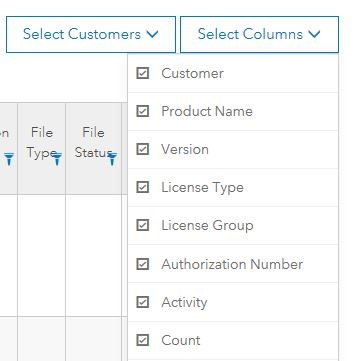Open the Select Customers dropdown
This screenshot has height=361, width=364.
tap(91, 34)
